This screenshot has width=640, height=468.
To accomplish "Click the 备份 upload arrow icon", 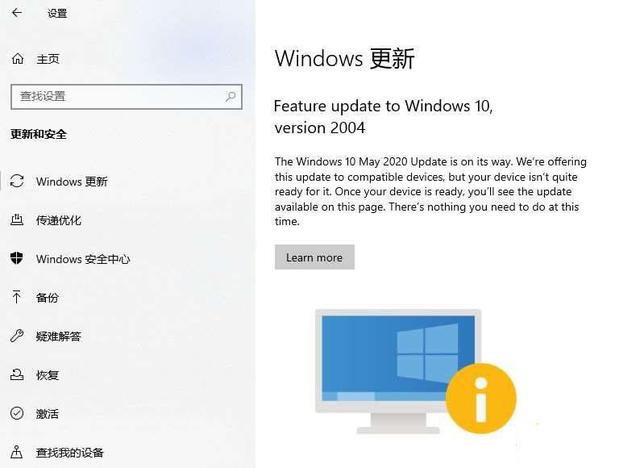I will coord(16,297).
